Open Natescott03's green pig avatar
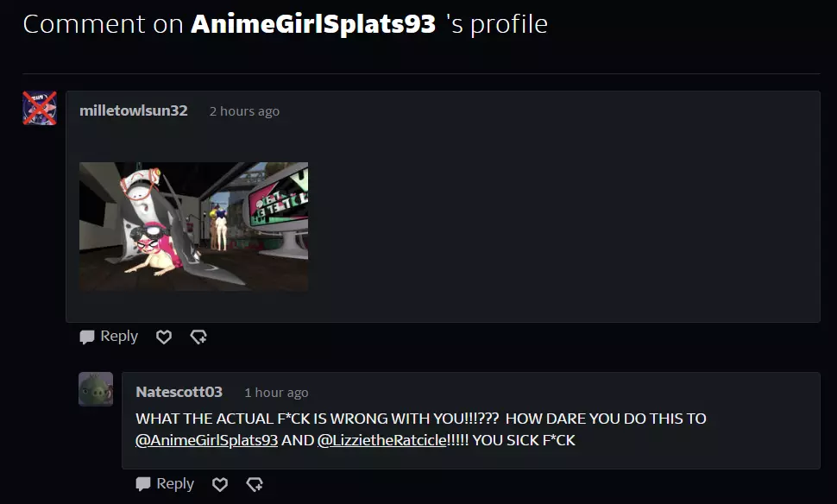This screenshot has width=837, height=504. coord(96,389)
